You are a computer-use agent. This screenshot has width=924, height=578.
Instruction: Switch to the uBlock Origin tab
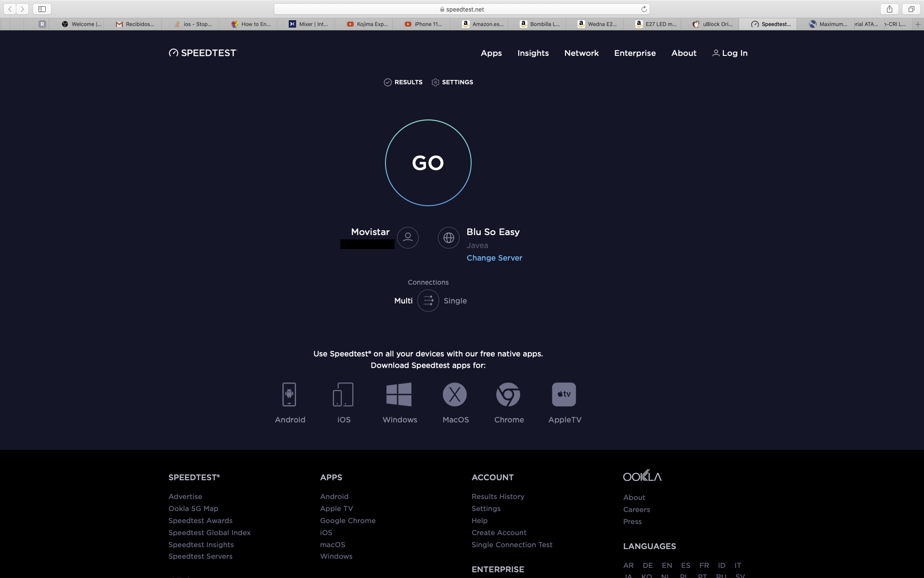[x=712, y=24]
